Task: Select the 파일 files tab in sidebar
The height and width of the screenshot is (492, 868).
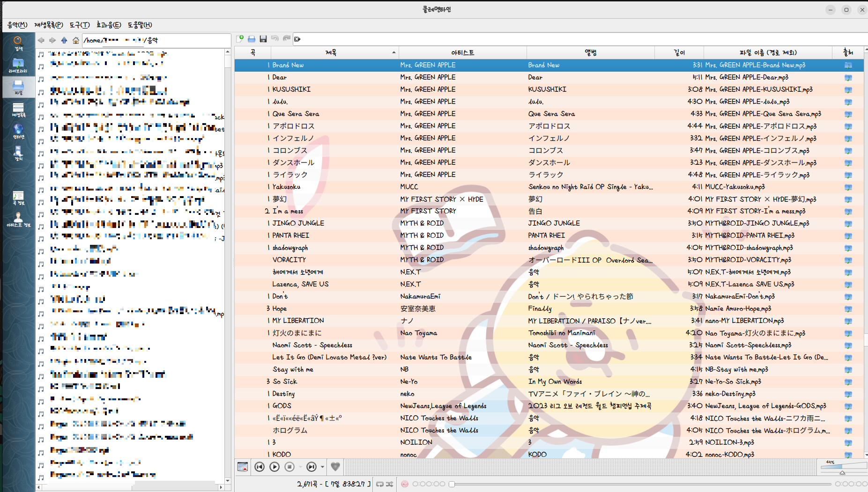Action: (x=18, y=88)
